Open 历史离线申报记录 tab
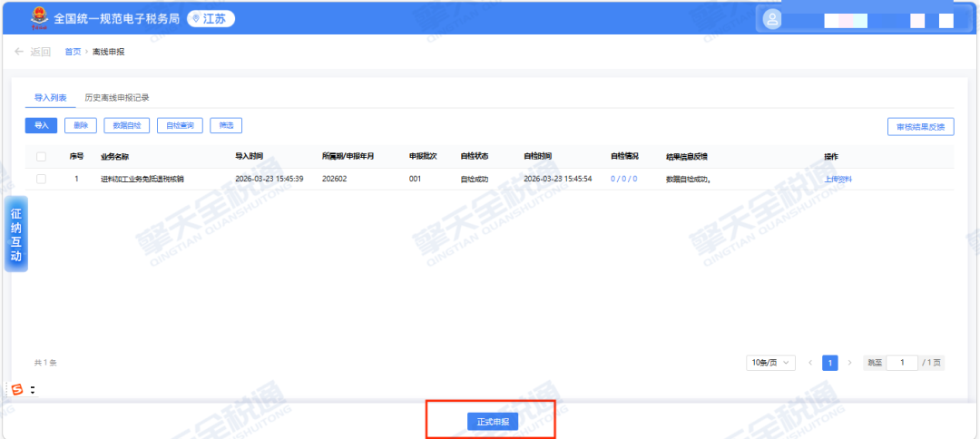 [117, 97]
